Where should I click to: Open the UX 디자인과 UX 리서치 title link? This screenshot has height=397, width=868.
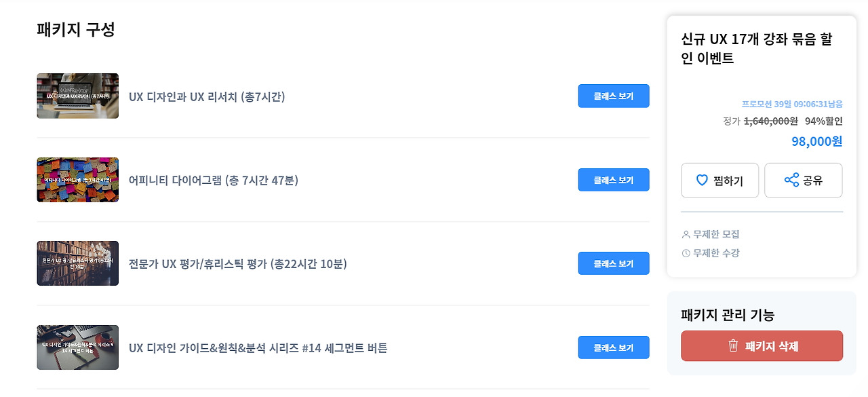[x=207, y=96]
